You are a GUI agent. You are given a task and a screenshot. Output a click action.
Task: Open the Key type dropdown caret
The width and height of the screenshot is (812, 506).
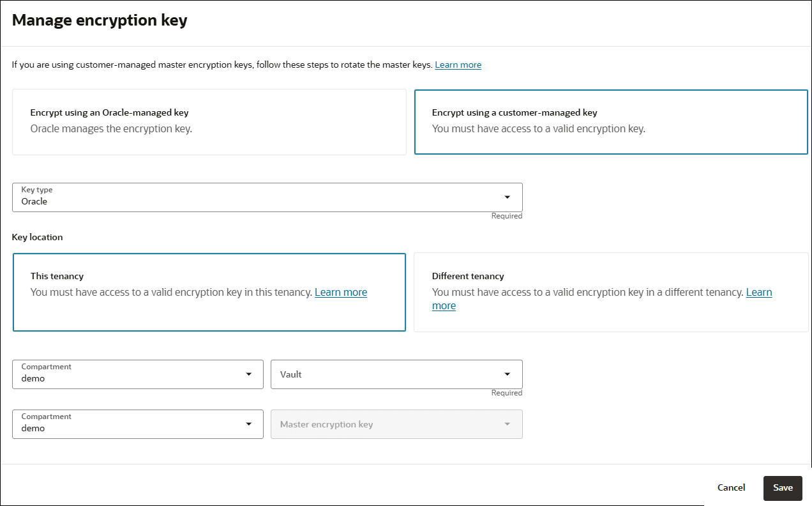[507, 197]
